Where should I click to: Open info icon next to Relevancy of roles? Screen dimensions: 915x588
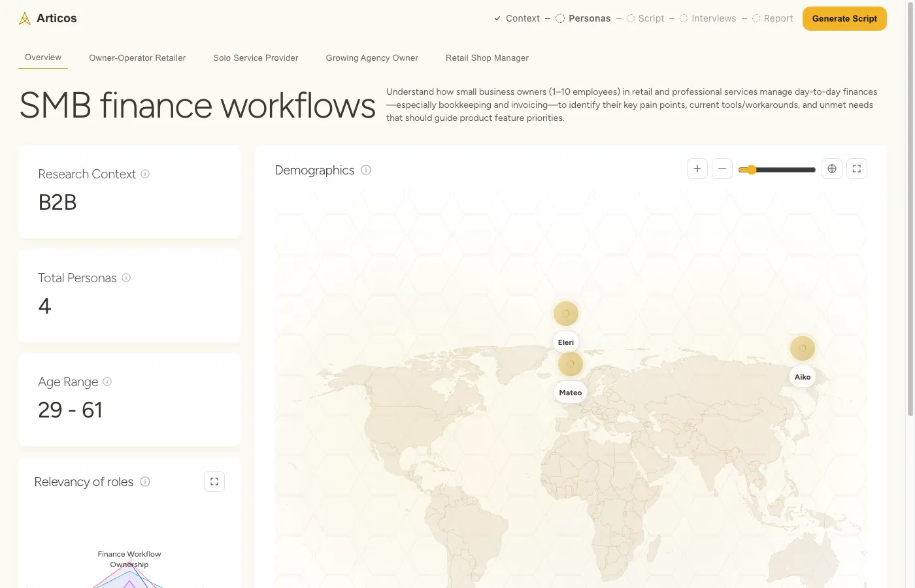(x=145, y=482)
